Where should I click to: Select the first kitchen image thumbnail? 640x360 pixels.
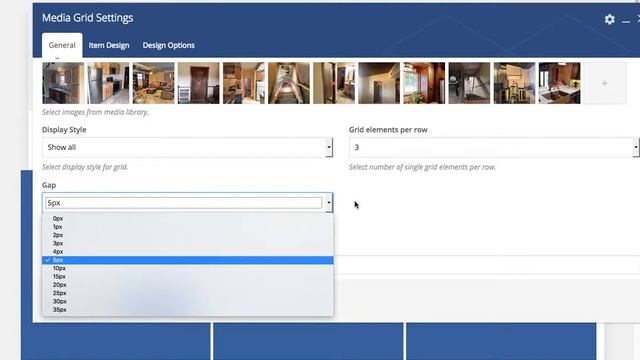tap(63, 83)
